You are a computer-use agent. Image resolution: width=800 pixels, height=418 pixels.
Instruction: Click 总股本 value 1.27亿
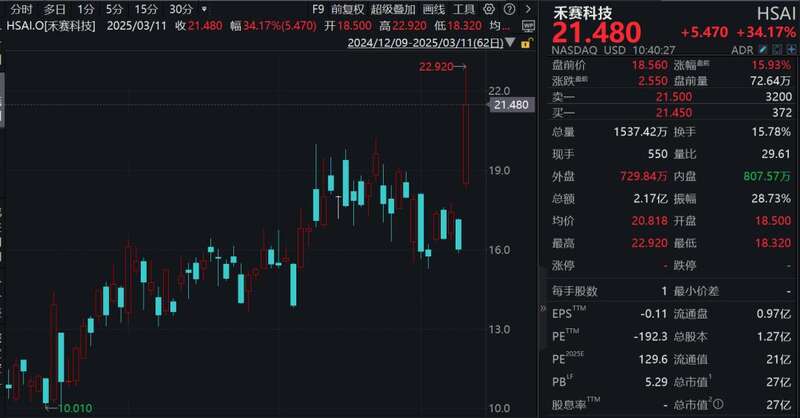click(x=774, y=336)
